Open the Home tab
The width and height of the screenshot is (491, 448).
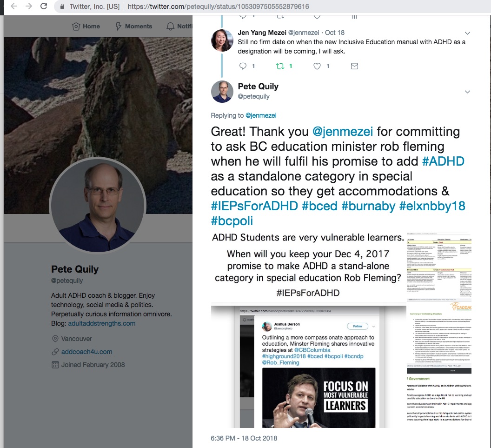(86, 27)
